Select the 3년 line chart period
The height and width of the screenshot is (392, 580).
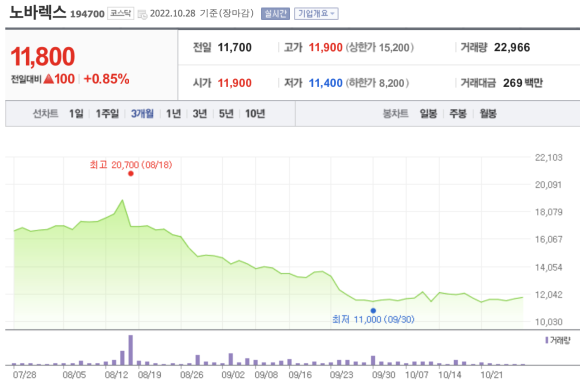click(x=200, y=114)
